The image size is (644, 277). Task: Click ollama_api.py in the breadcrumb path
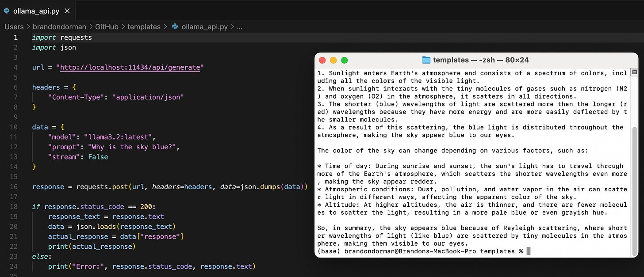(204, 27)
